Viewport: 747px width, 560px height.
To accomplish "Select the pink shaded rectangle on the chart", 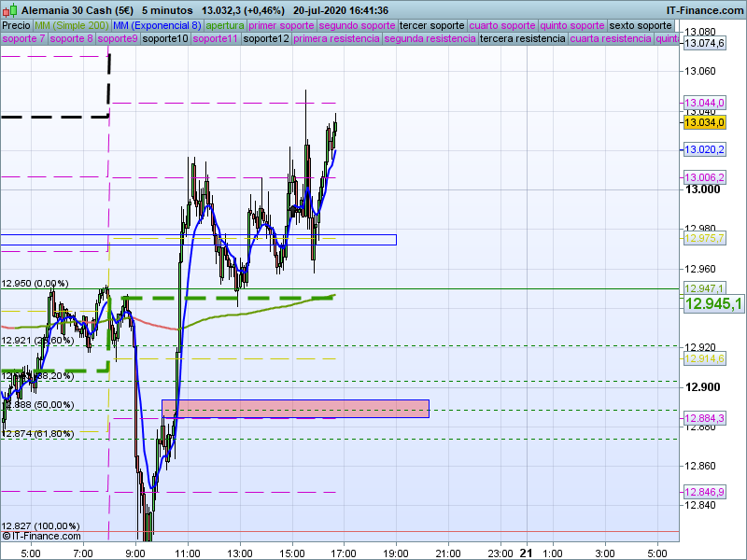I will coord(295,409).
